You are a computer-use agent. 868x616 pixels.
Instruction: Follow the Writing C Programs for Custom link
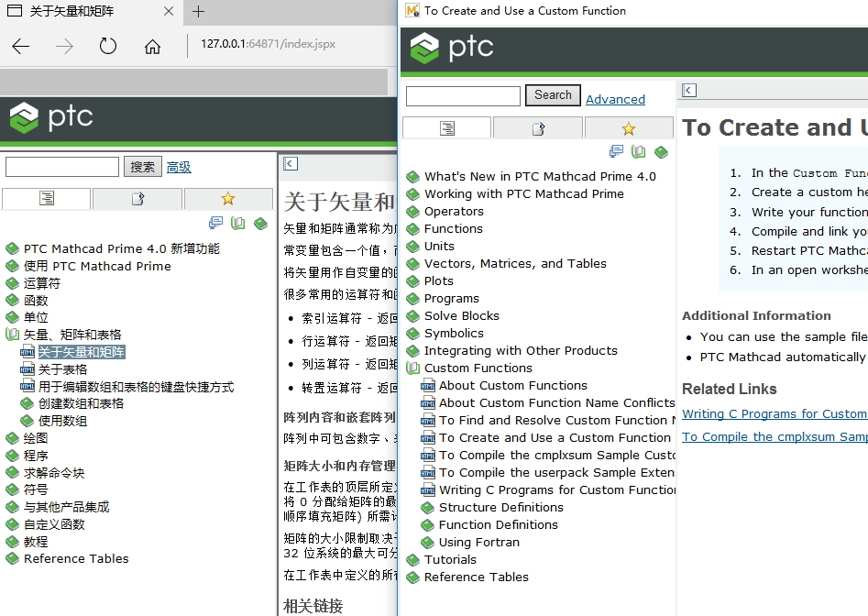(775, 414)
